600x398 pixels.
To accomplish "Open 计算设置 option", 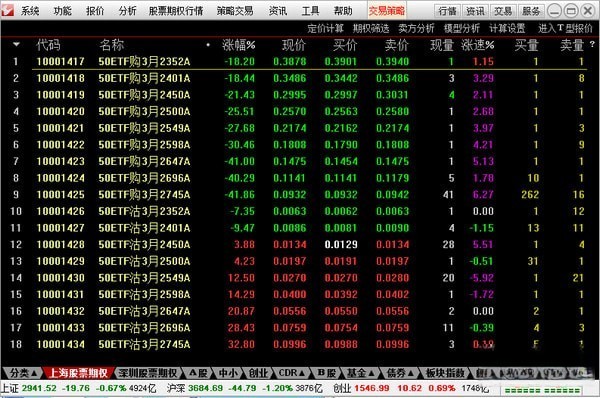I will pyautogui.click(x=507, y=28).
